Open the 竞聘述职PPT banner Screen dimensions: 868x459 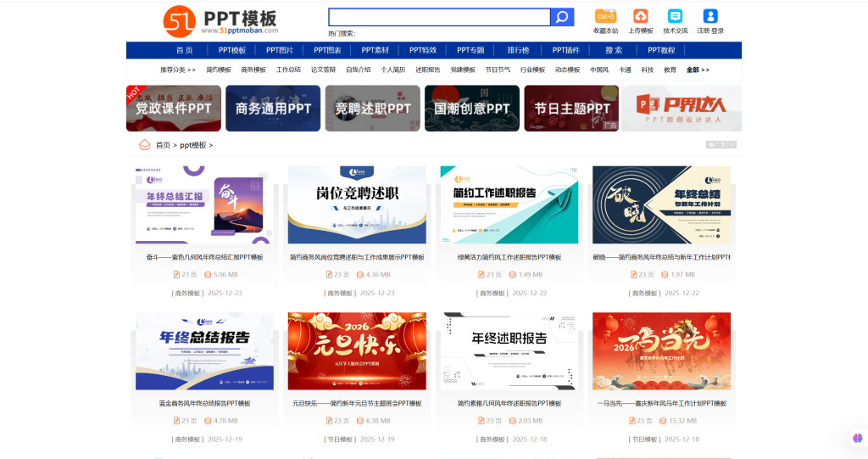(x=373, y=108)
